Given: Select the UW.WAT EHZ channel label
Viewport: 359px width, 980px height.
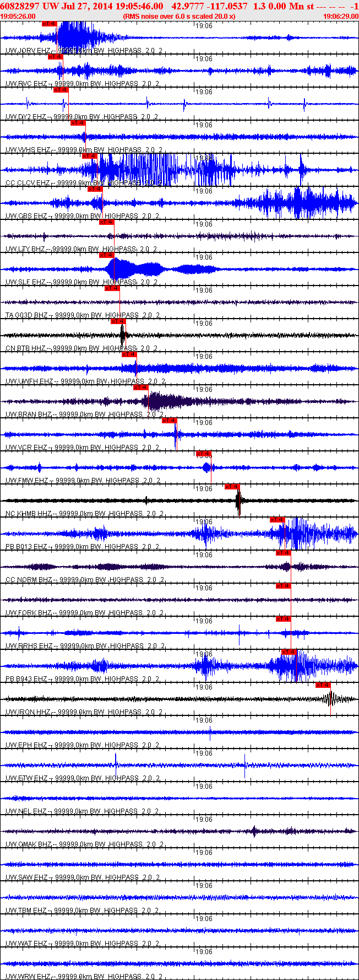Looking at the screenshot, I should [26, 944].
